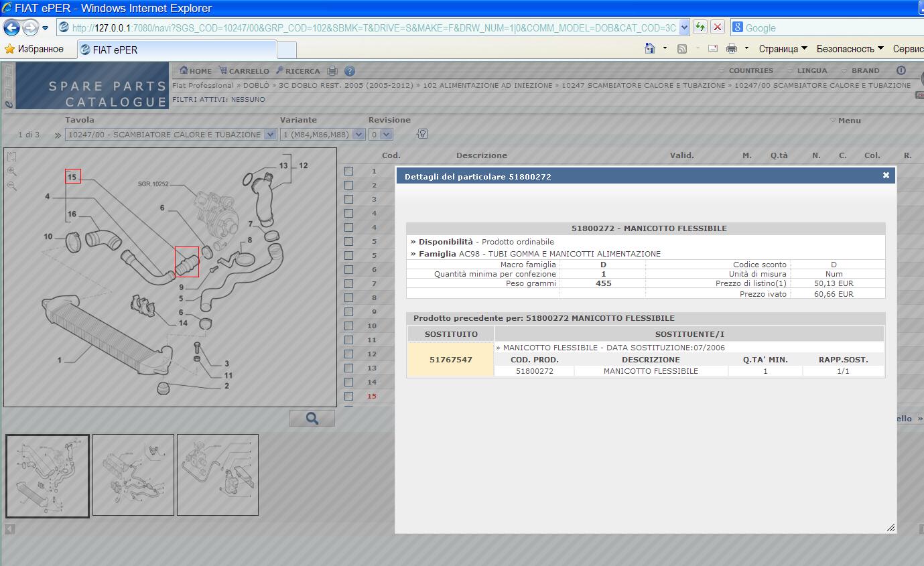Check the box for part row 15

coord(348,396)
